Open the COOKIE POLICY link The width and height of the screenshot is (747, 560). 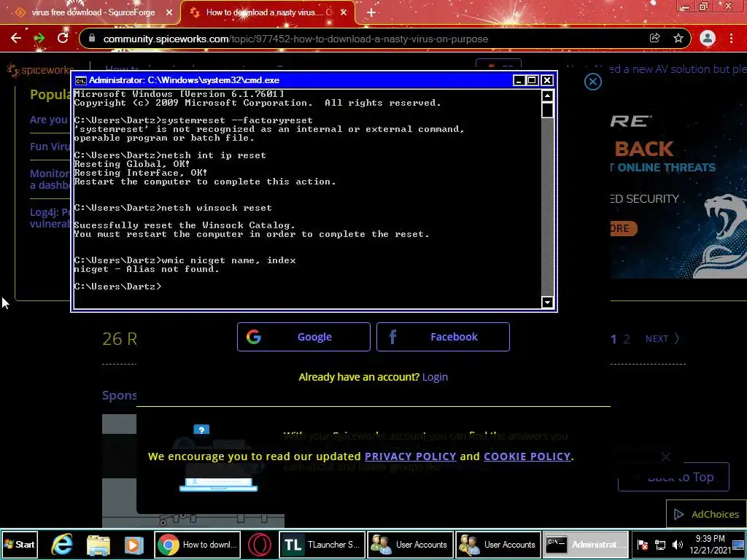(527, 456)
